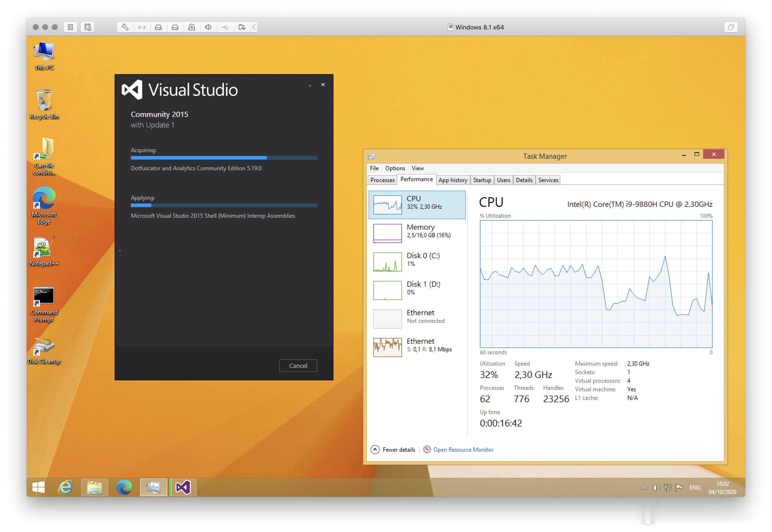This screenshot has width=772, height=532.
Task: Select the Disk 0 (C:) item
Action: point(417,262)
